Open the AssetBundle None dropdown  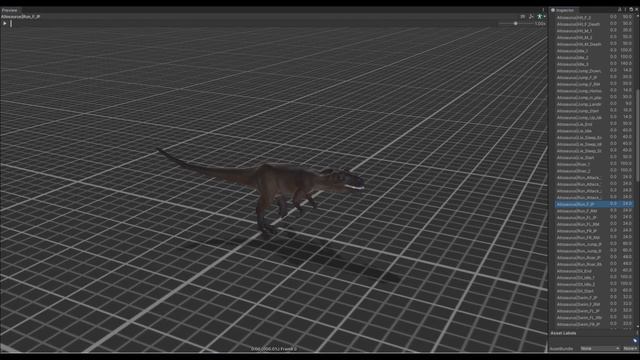(x=600, y=349)
